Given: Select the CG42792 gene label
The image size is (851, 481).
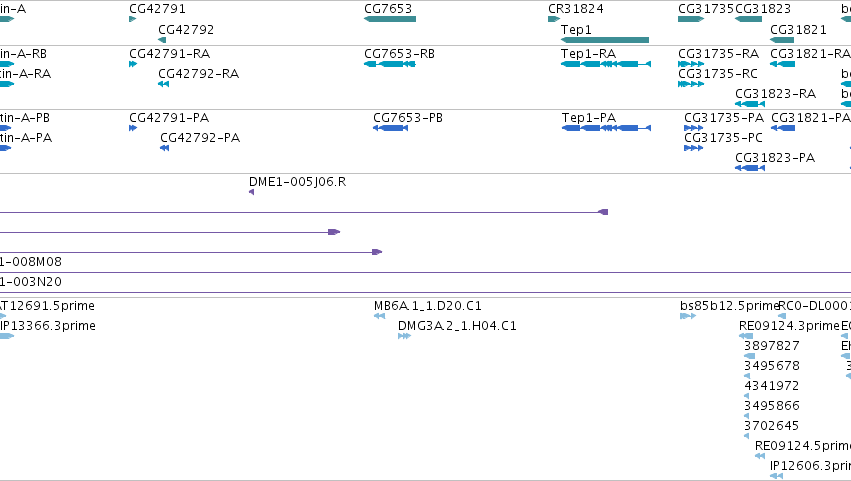Looking at the screenshot, I should click(x=186, y=30).
